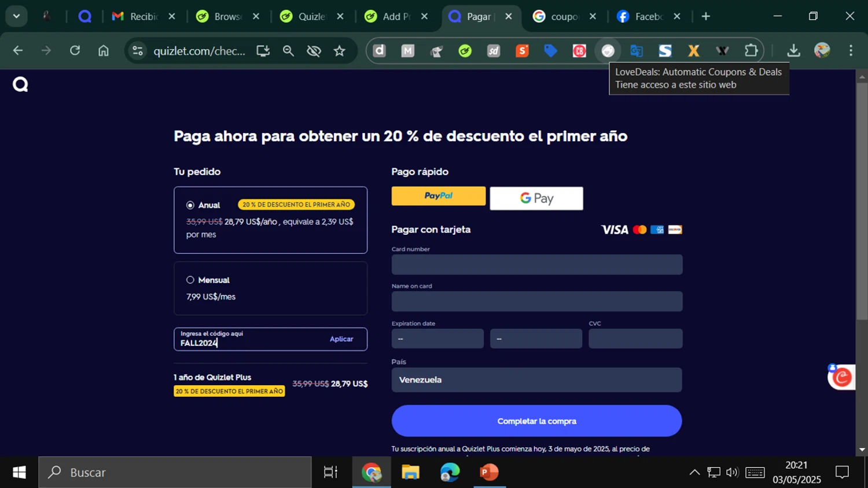The image size is (868, 488).
Task: Open the Extensions puzzle-piece menu
Action: click(751, 51)
